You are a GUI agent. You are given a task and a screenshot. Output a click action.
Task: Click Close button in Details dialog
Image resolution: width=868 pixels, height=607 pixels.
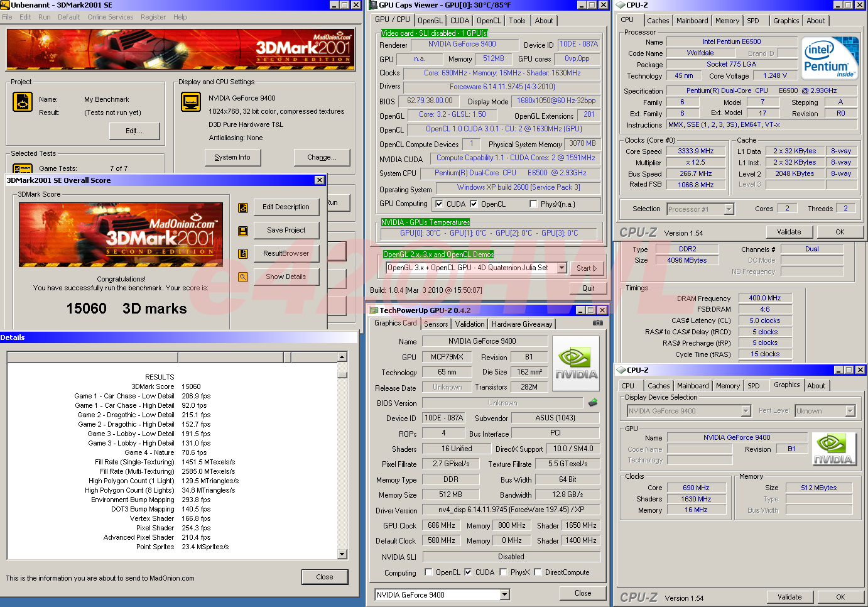click(x=325, y=577)
